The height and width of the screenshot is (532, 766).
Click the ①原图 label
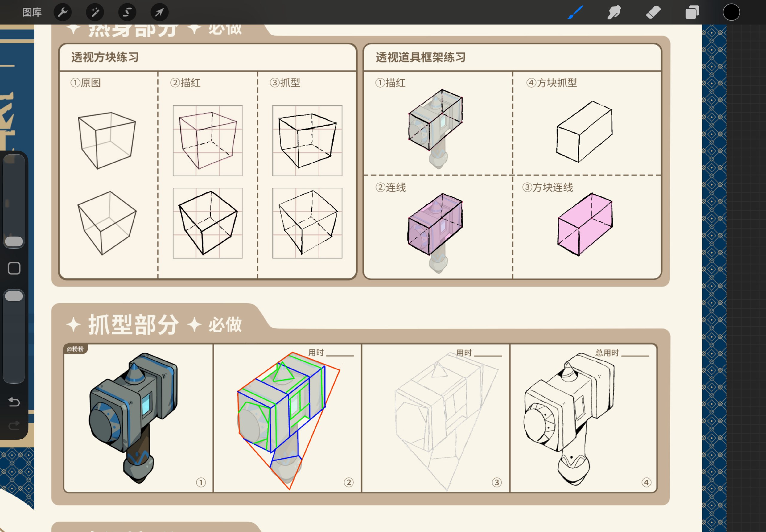86,83
